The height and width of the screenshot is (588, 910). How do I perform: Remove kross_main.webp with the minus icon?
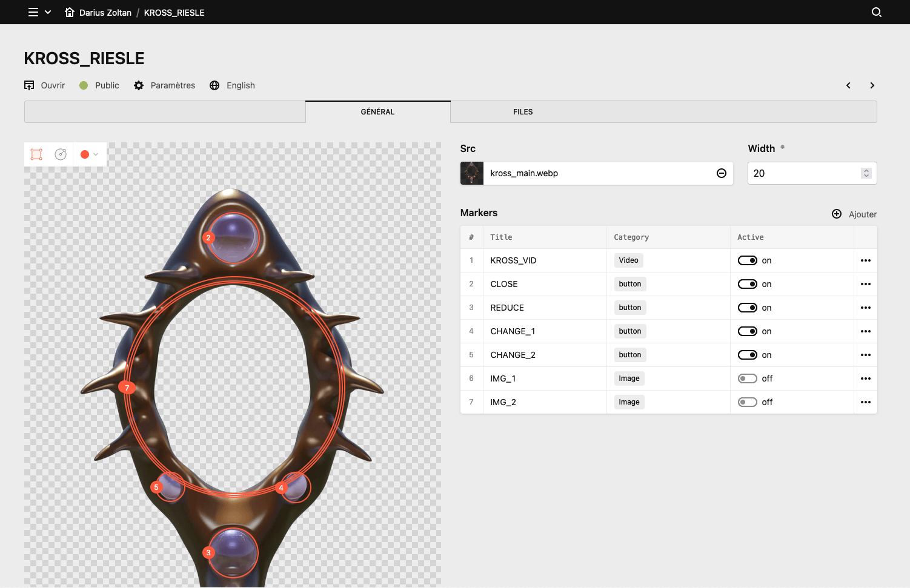click(x=722, y=173)
